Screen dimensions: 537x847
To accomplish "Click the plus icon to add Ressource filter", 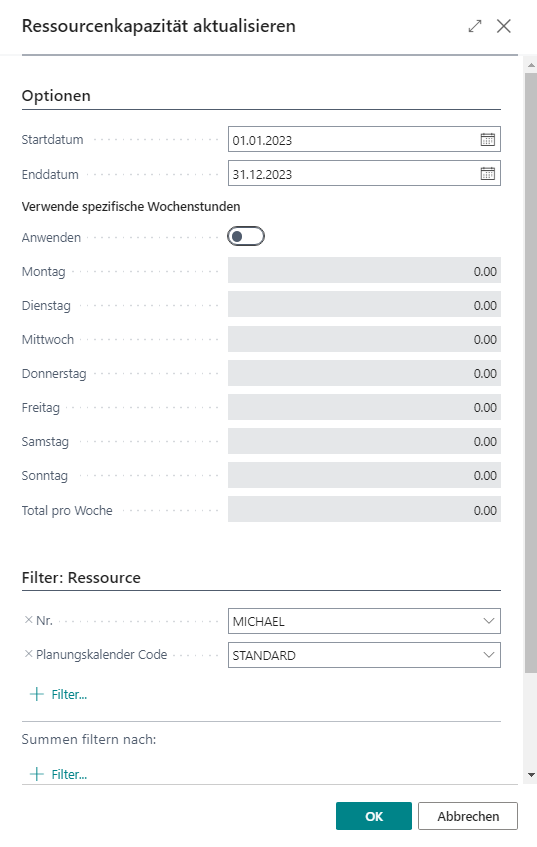I will [36, 694].
